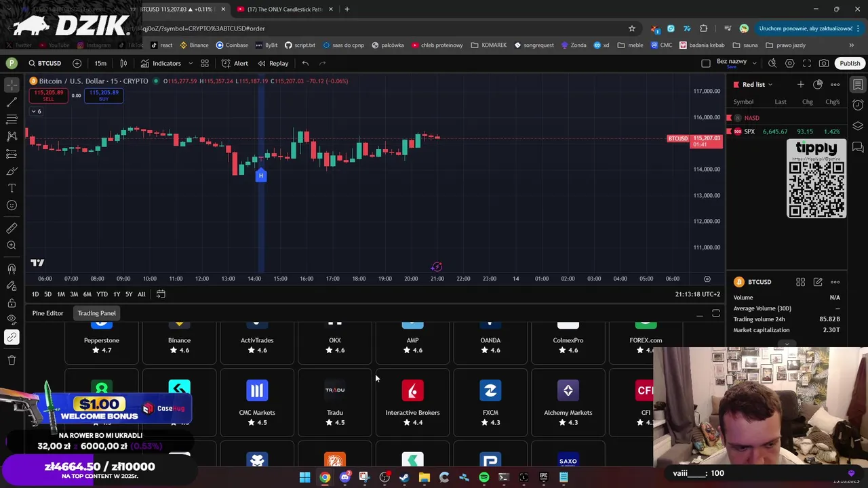Toggle lock all drawings
Viewport: 868px width, 488px height.
[x=12, y=303]
